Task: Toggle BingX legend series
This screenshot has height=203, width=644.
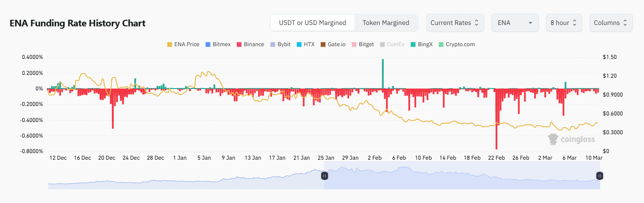Action: [422, 44]
